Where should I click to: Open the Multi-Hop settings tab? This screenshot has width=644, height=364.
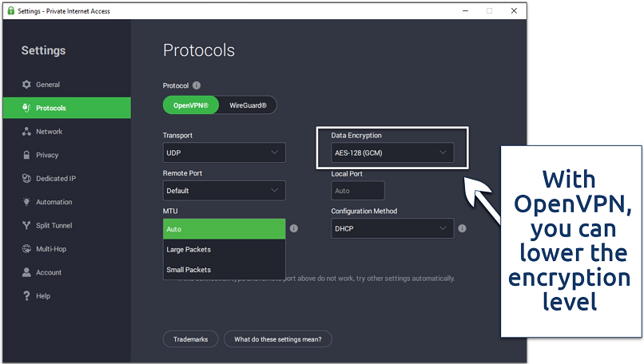click(67, 249)
